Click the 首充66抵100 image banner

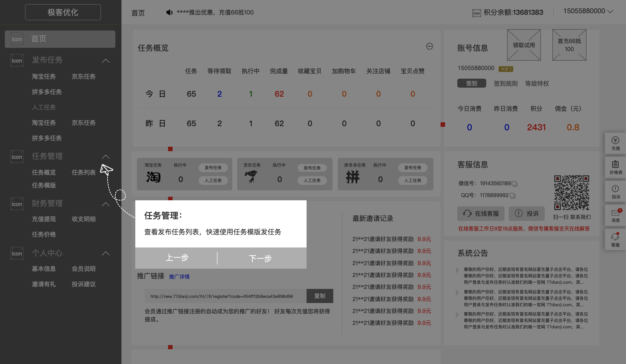click(569, 45)
